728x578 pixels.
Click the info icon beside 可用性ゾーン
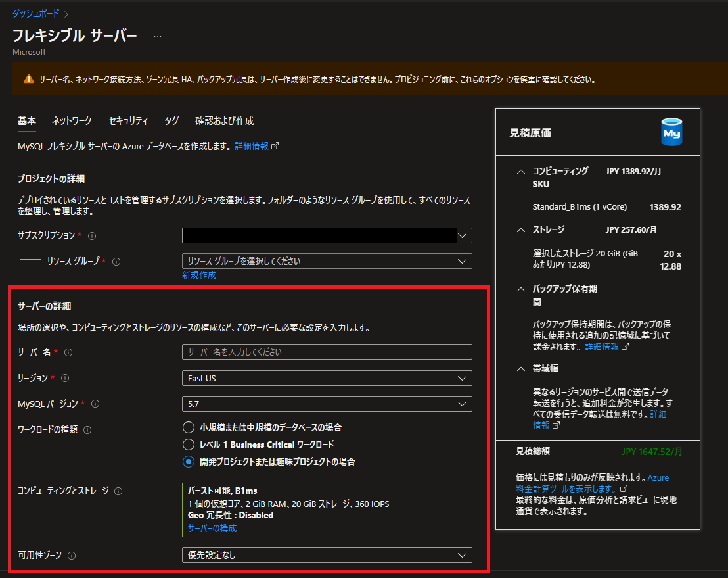(x=72, y=556)
